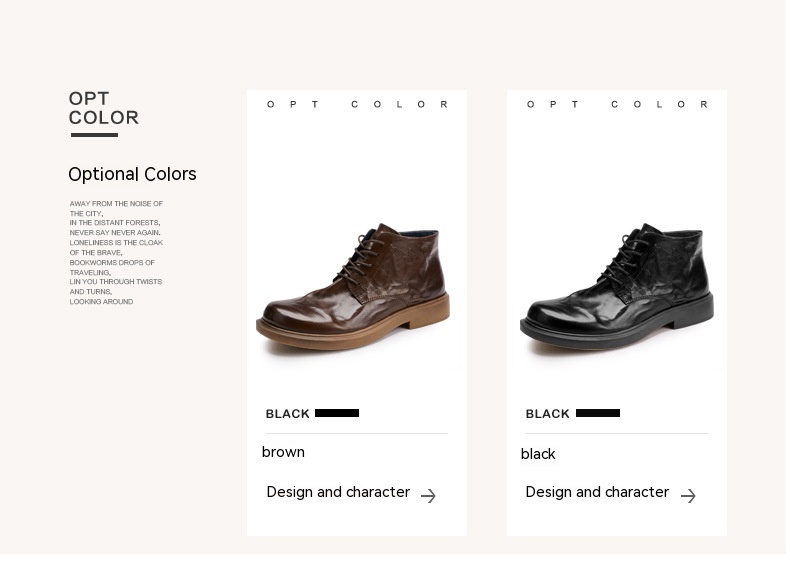The image size is (790, 564).
Task: Open "Design and character" in the brown boot card
Action: coord(338,492)
